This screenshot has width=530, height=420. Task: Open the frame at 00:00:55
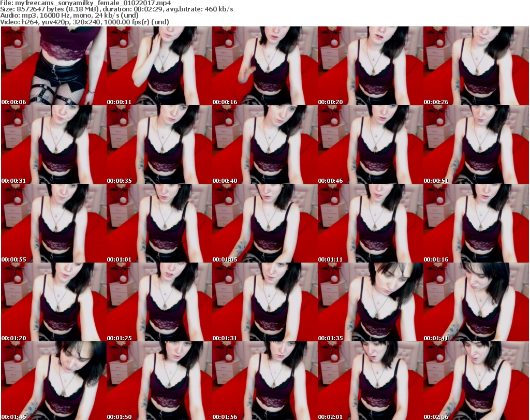click(53, 224)
